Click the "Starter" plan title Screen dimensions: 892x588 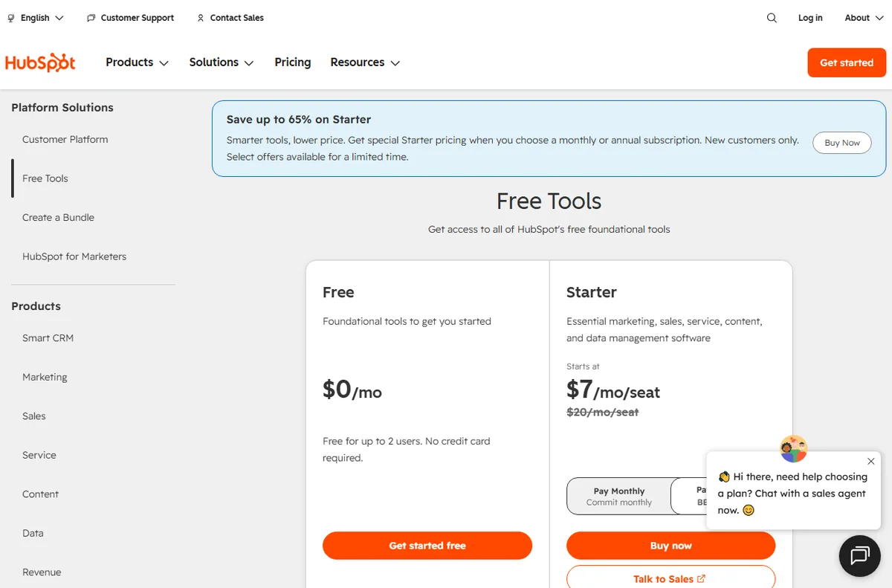tap(592, 292)
